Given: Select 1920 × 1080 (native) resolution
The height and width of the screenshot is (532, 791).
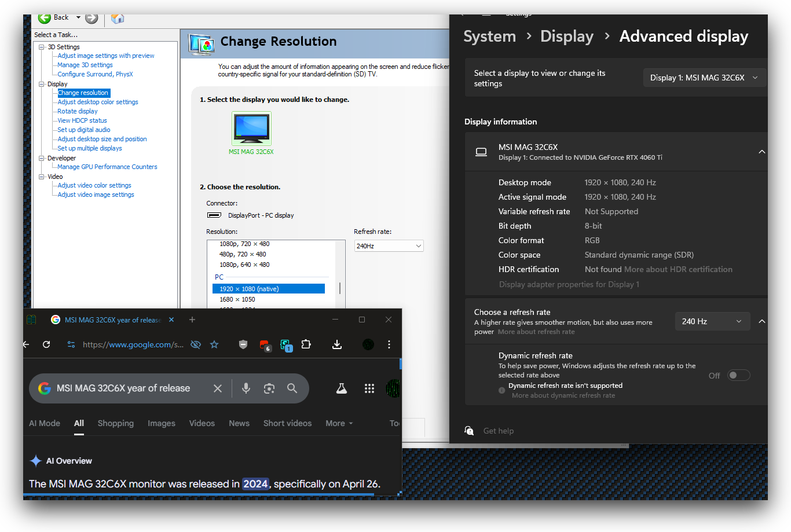Looking at the screenshot, I should (269, 289).
